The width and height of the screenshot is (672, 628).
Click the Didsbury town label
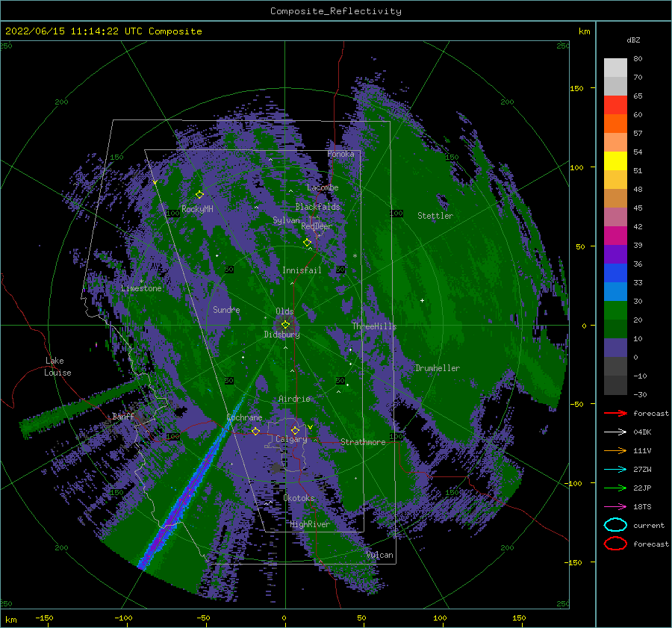coord(282,335)
